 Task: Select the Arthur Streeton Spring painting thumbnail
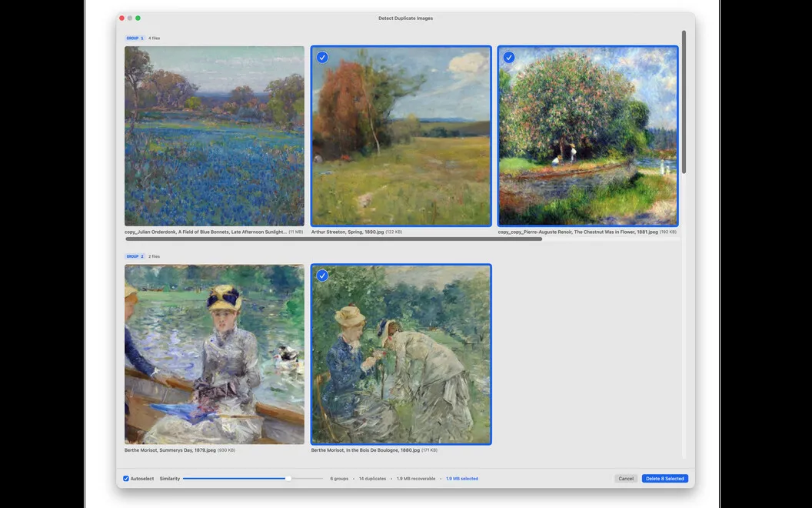(x=401, y=135)
